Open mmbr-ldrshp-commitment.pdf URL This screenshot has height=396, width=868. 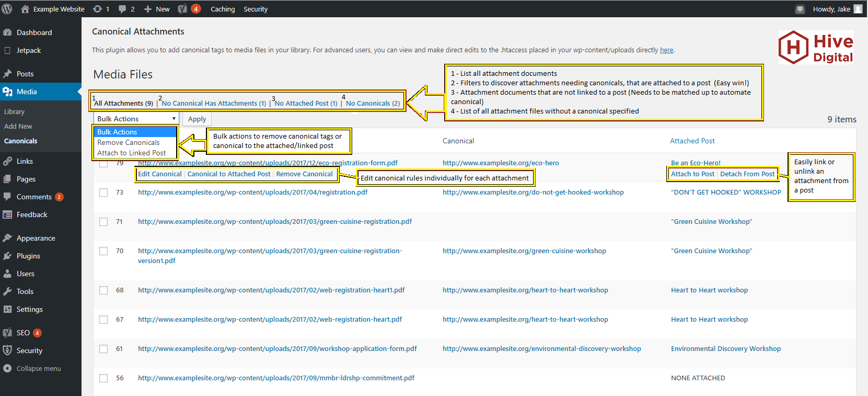pos(276,378)
